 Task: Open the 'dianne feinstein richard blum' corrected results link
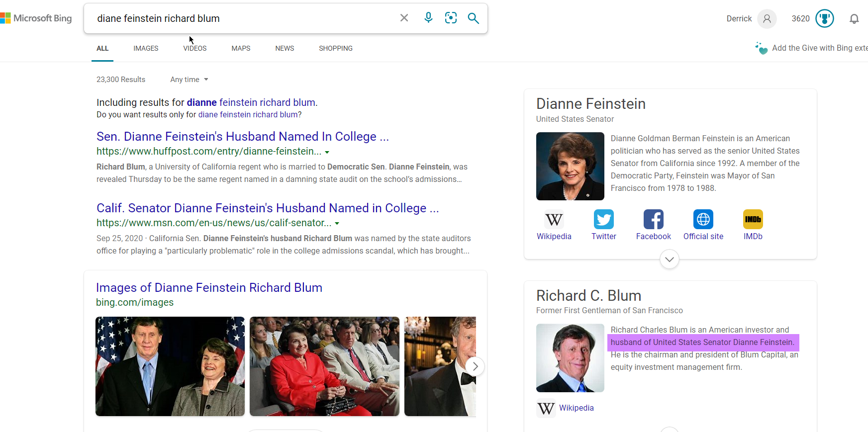[x=251, y=102]
